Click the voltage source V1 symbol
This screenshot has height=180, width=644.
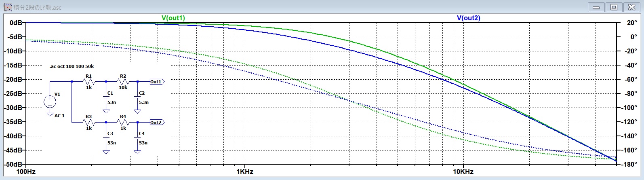tap(50, 102)
